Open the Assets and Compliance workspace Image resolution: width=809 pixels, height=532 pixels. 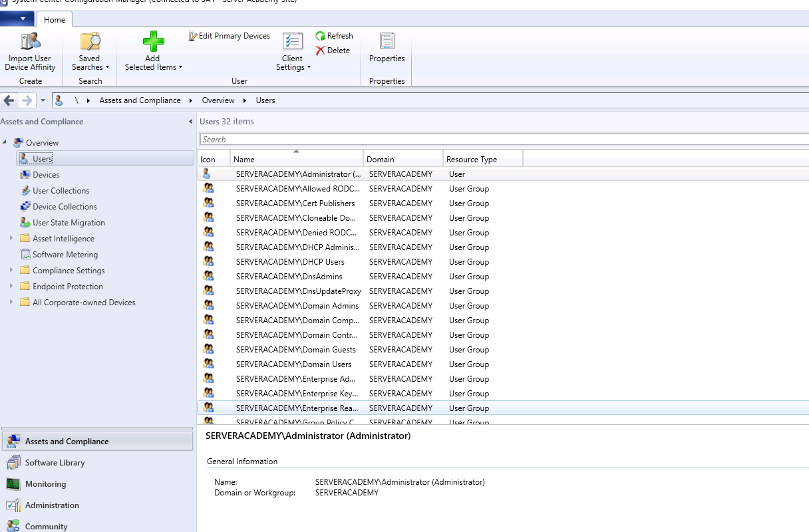coord(98,442)
